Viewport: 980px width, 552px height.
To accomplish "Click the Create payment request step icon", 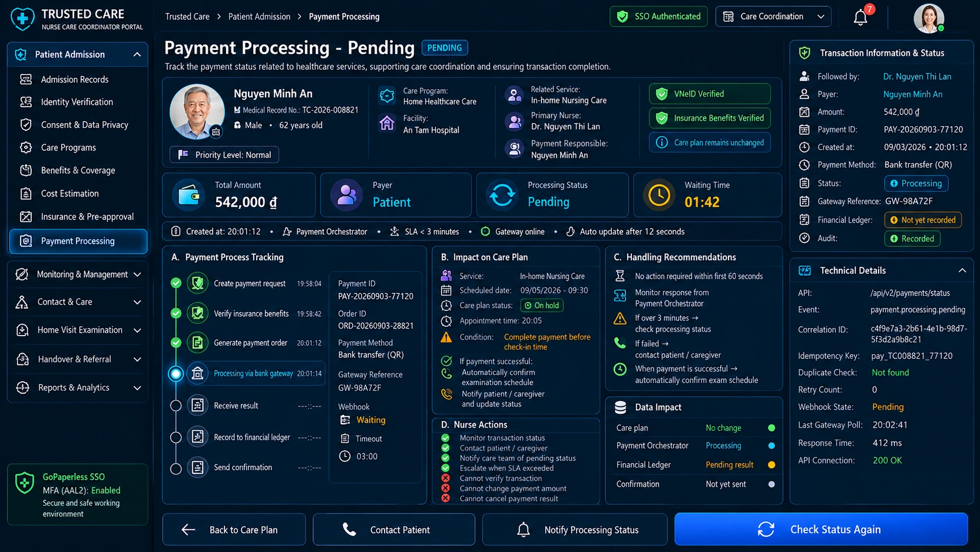I will click(x=198, y=283).
